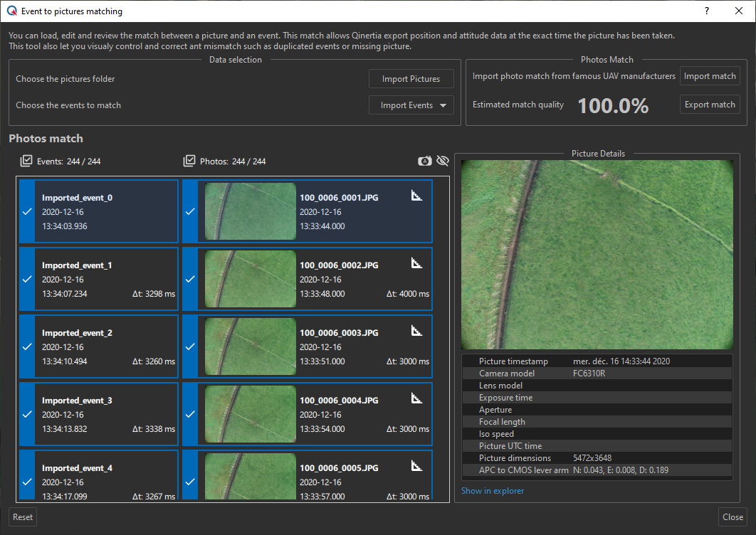Click the select-all Events icon
756x535 pixels.
coord(26,161)
